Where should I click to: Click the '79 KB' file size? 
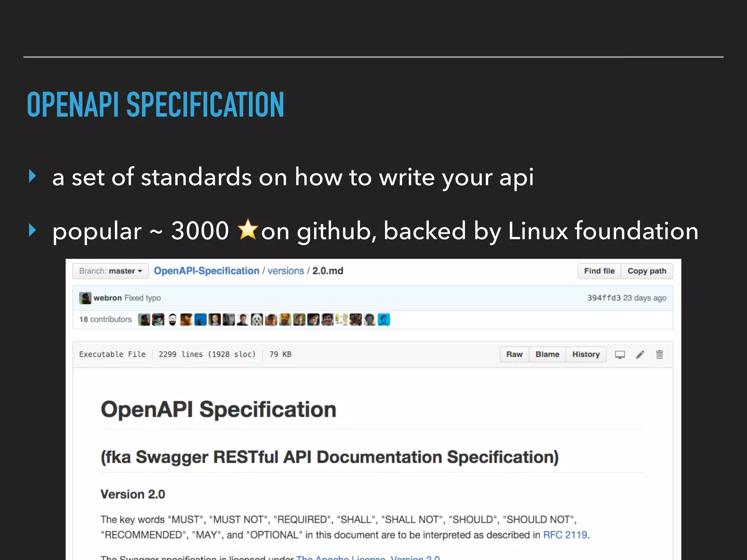[280, 354]
